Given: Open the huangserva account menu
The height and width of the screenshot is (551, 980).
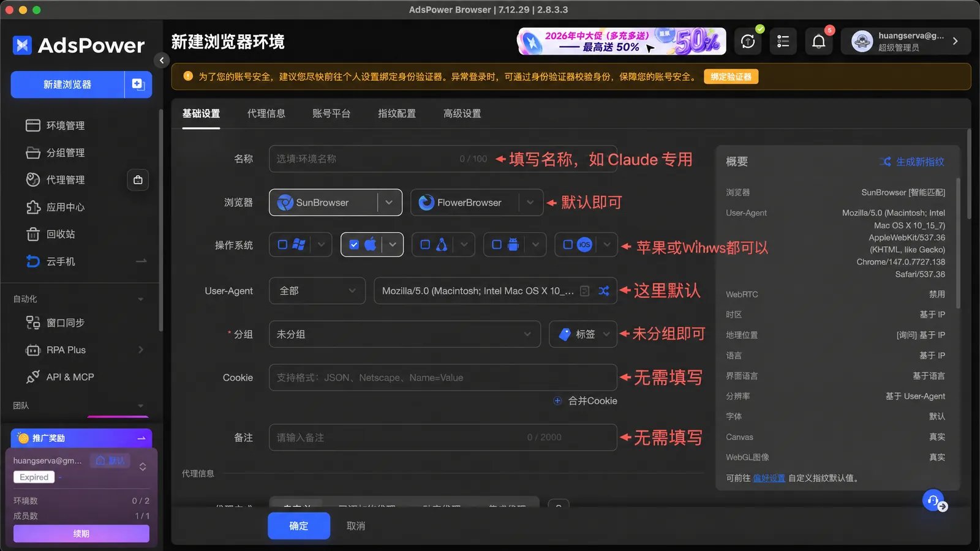Looking at the screenshot, I should [905, 41].
